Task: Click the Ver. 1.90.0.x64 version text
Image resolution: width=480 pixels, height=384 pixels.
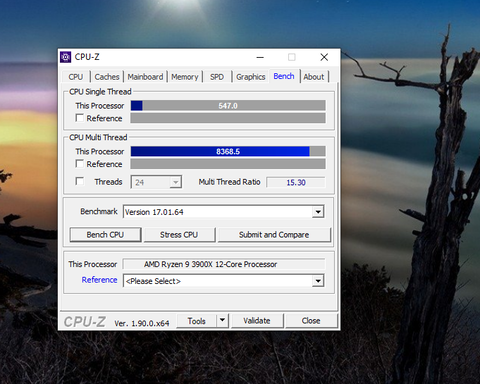Action: tap(142, 323)
